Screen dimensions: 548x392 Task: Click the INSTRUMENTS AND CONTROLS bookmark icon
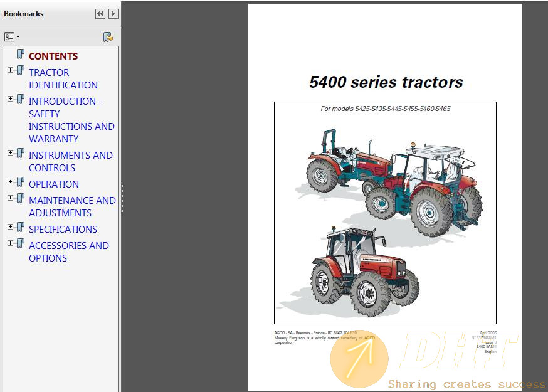tap(21, 153)
